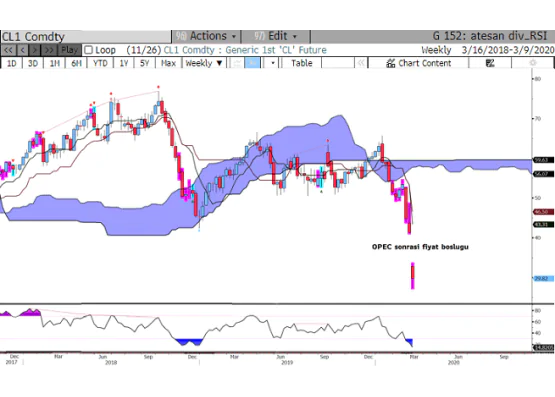555x397 pixels.
Task: Open chart settings gear icon
Action: click(532, 63)
